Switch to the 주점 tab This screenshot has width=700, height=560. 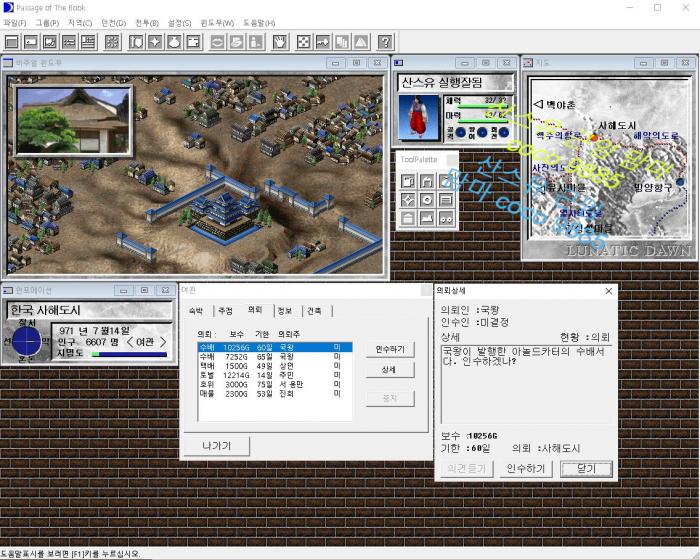click(x=225, y=311)
